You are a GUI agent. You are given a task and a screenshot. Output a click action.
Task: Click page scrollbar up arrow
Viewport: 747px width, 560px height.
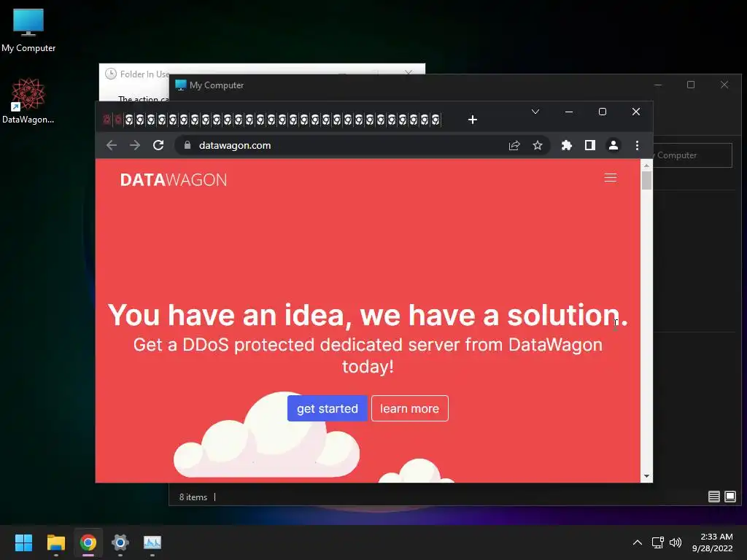pos(646,166)
